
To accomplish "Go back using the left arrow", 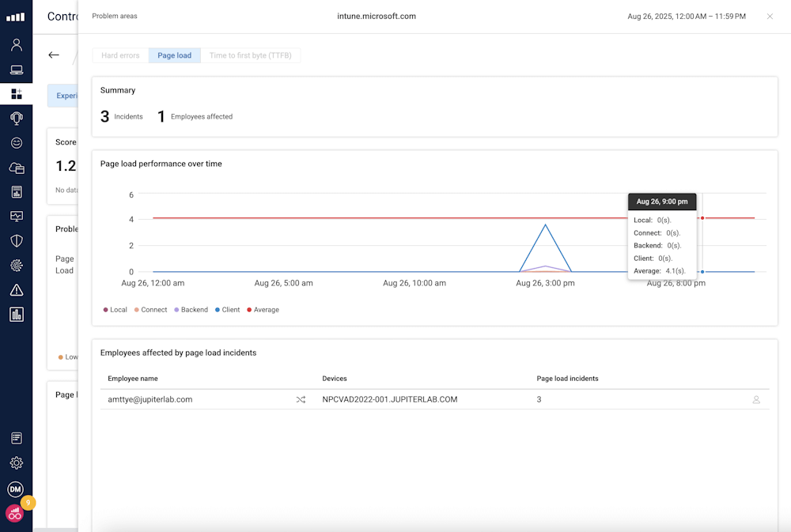I will [54, 55].
